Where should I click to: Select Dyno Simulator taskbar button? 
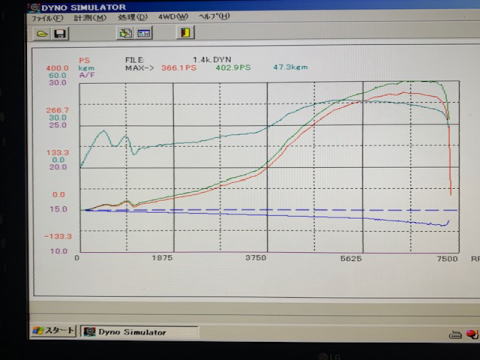(x=139, y=332)
